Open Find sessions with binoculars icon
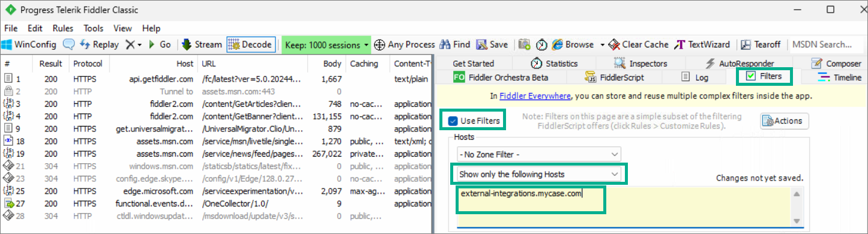The width and height of the screenshot is (868, 234). (455, 44)
